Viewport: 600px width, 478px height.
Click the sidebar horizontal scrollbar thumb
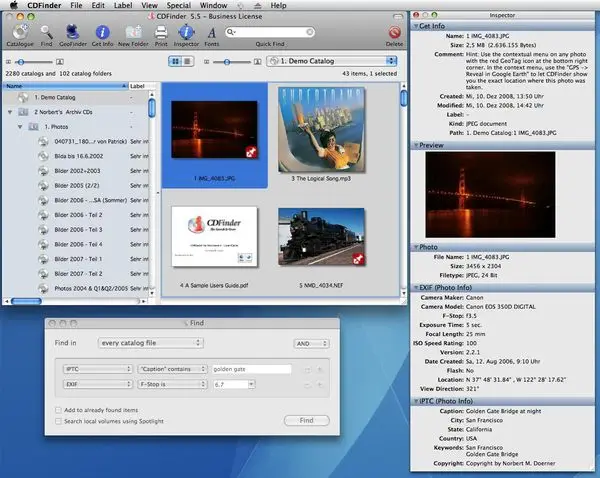click(x=26, y=301)
